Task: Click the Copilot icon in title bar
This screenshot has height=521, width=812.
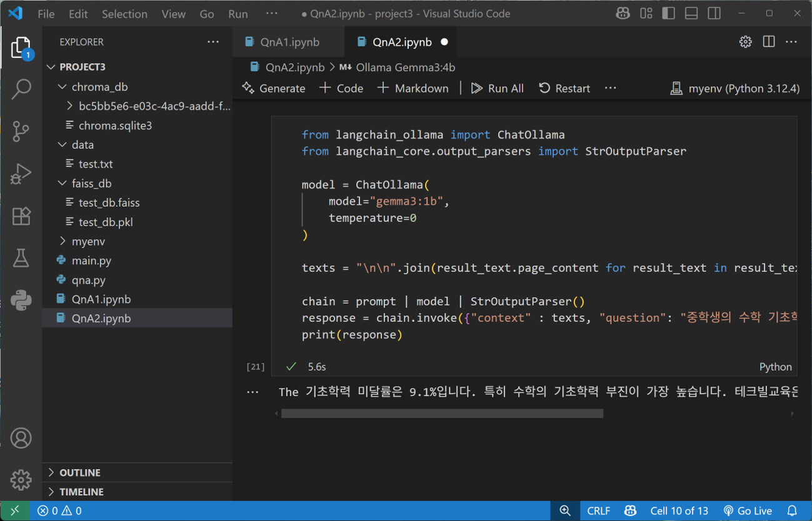Action: point(623,13)
